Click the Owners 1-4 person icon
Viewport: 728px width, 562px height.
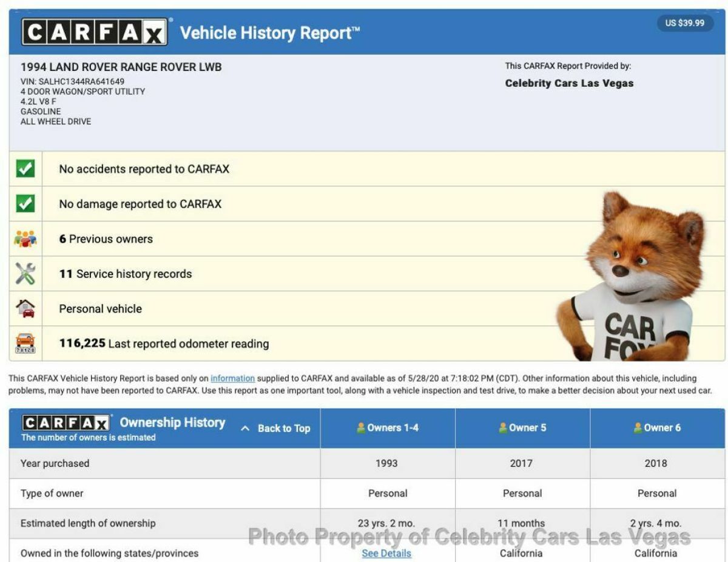(x=361, y=428)
